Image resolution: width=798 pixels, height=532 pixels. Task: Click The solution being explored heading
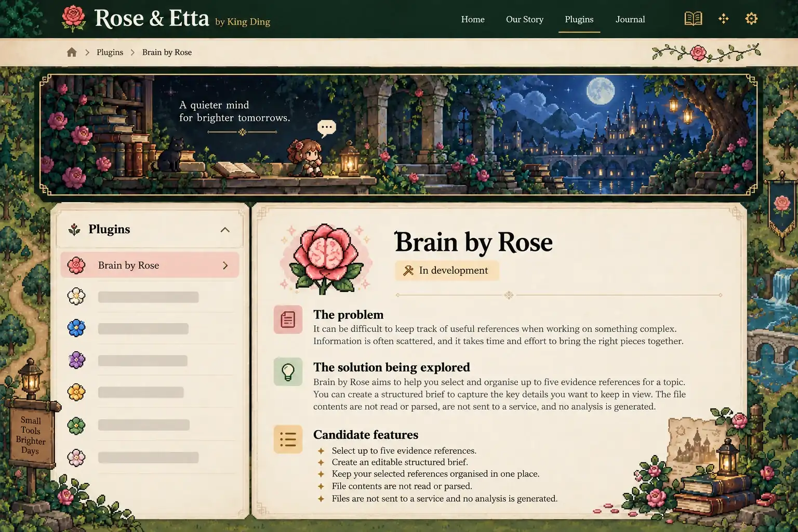(391, 367)
